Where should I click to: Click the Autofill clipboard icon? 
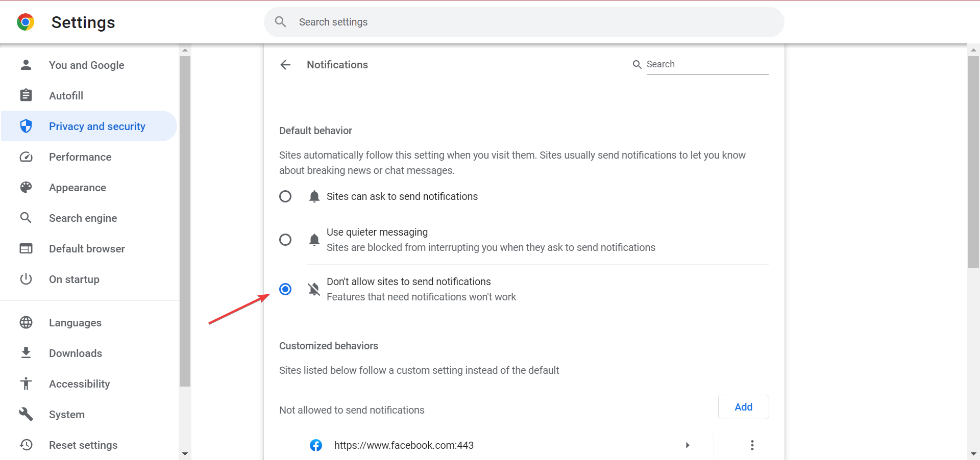26,95
